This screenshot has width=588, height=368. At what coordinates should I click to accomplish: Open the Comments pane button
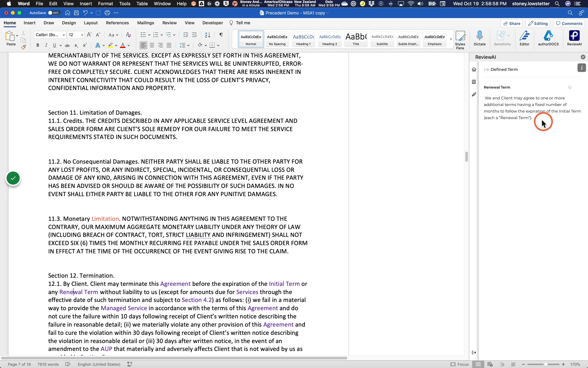click(x=569, y=23)
